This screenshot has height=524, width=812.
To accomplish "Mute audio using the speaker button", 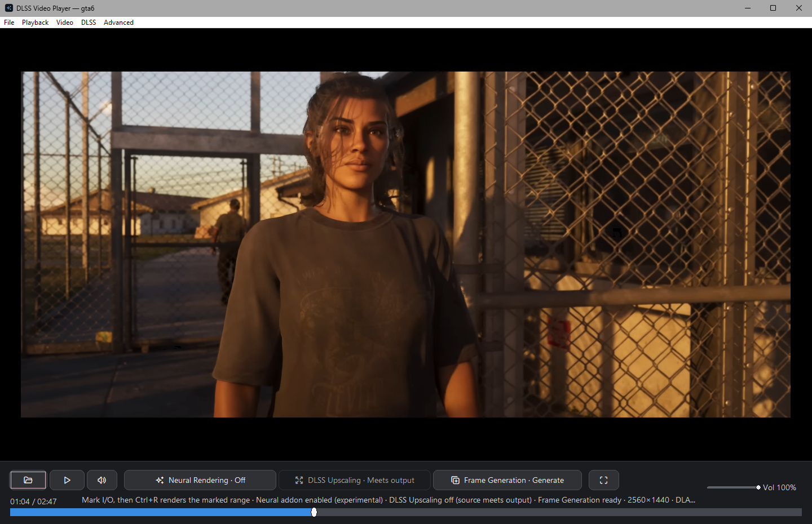I will 102,480.
